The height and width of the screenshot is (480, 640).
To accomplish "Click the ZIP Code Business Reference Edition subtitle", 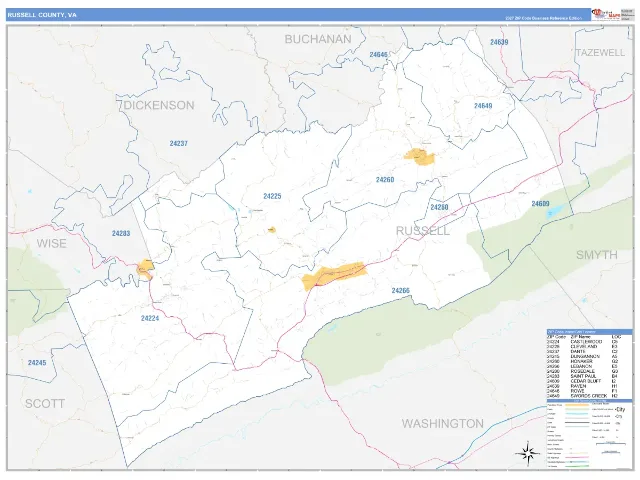I will tap(544, 18).
